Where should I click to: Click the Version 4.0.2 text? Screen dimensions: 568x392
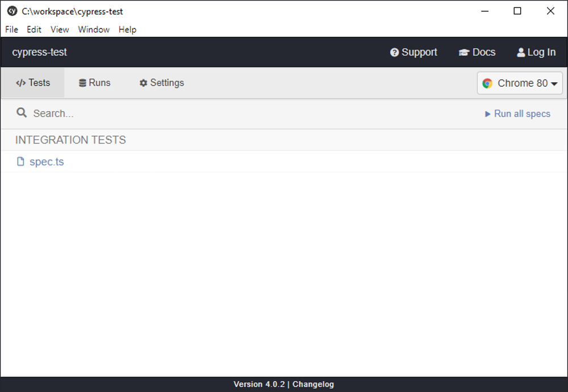click(259, 385)
